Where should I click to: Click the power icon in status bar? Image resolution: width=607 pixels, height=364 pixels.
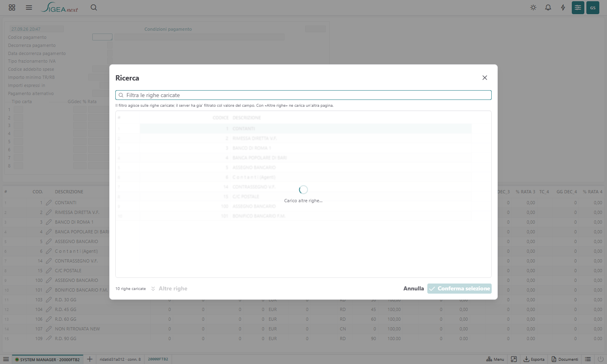[601, 359]
